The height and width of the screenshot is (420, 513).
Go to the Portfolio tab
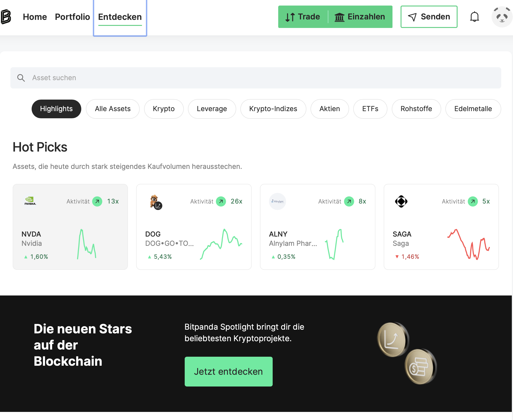click(x=72, y=17)
